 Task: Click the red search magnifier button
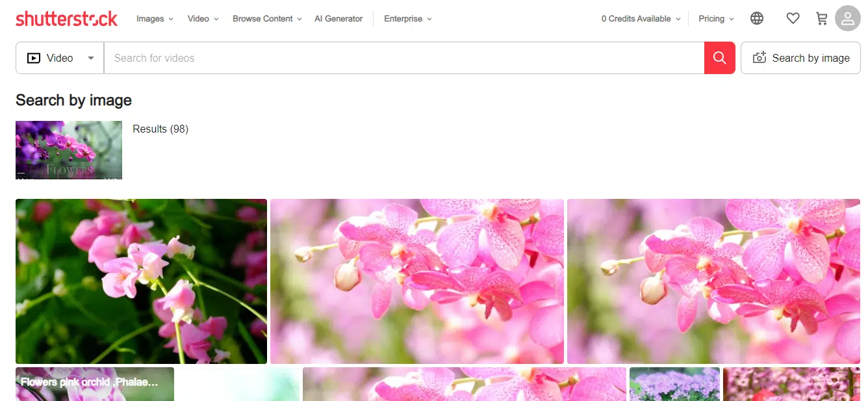[x=719, y=58]
